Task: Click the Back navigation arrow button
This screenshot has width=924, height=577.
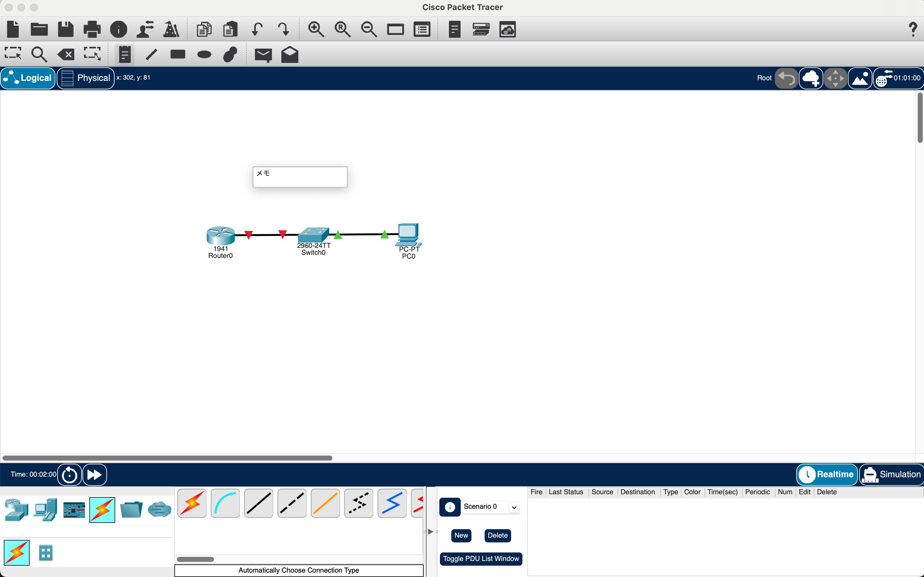Action: point(786,78)
